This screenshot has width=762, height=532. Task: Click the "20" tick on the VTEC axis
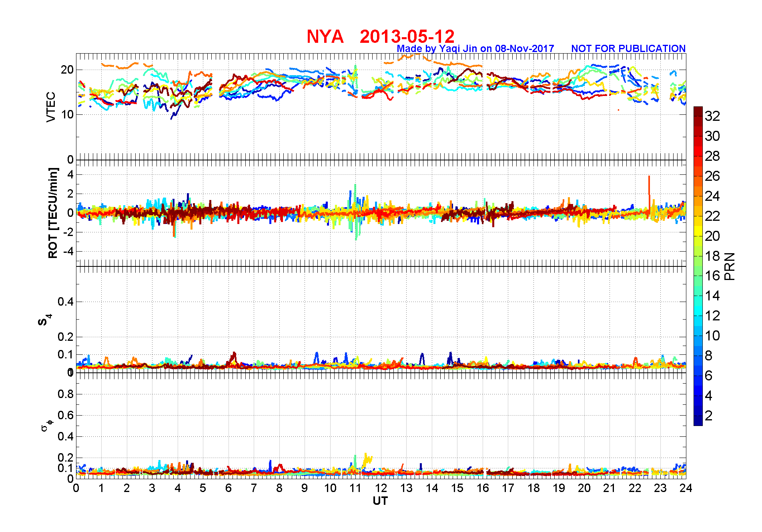67,70
